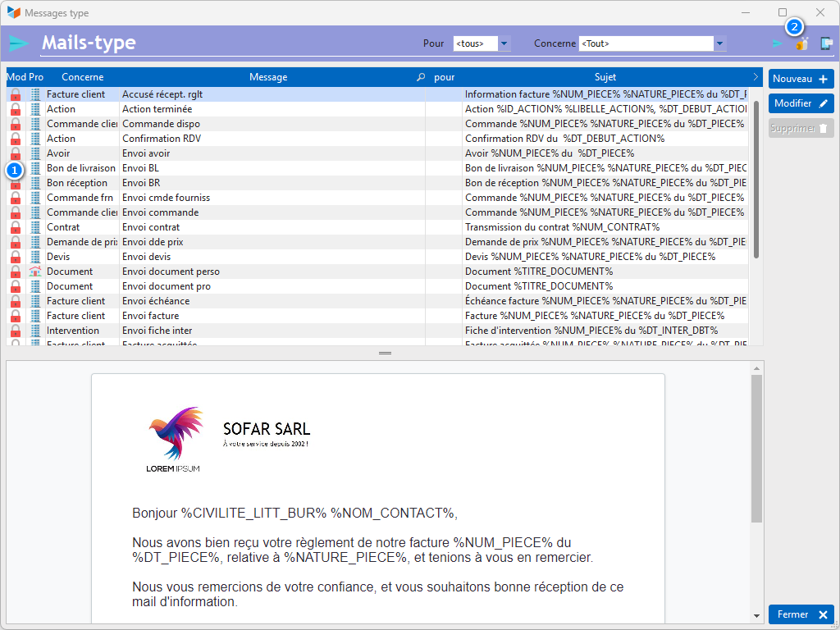Image resolution: width=840 pixels, height=630 pixels.
Task: Click the Sujet column header
Action: [x=605, y=77]
